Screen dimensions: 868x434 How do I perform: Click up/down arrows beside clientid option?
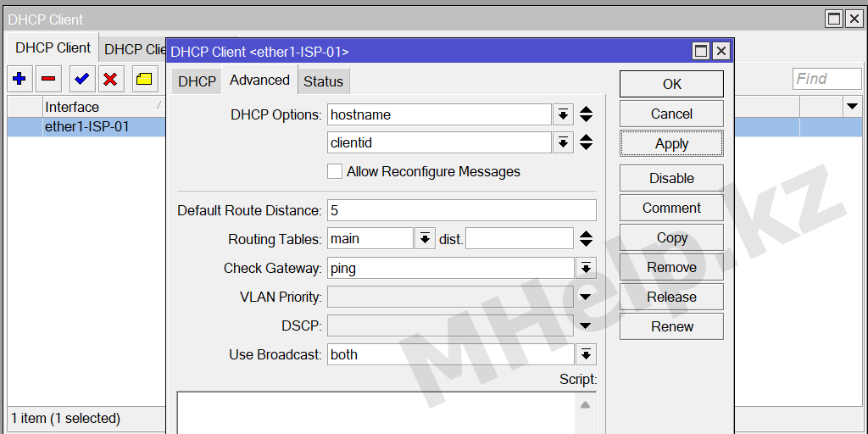point(587,142)
